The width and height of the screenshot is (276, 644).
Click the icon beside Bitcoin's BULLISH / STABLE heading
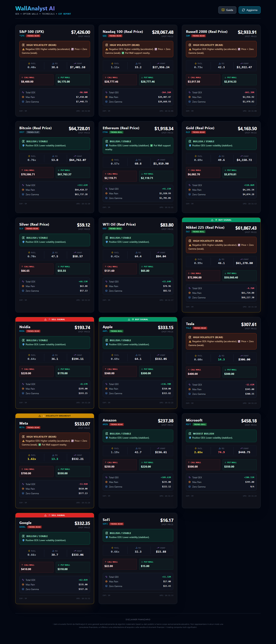point(23,142)
